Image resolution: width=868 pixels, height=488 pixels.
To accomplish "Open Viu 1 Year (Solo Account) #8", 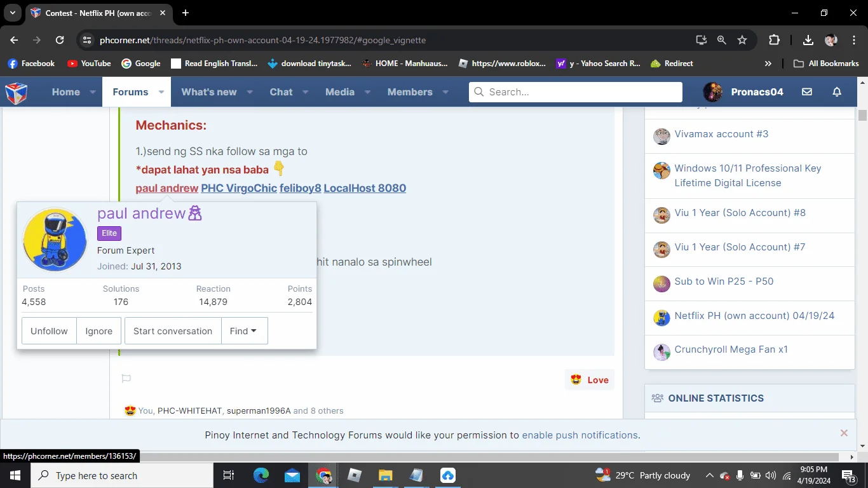I will click(740, 213).
